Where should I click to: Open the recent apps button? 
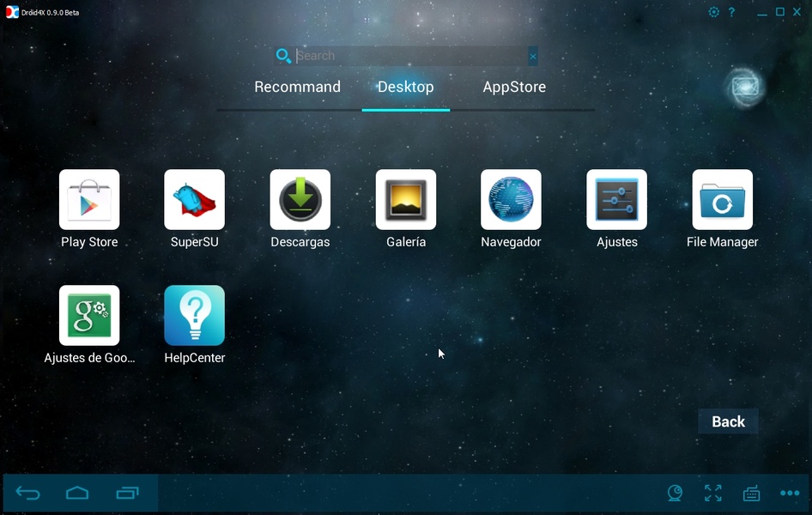pyautogui.click(x=127, y=493)
